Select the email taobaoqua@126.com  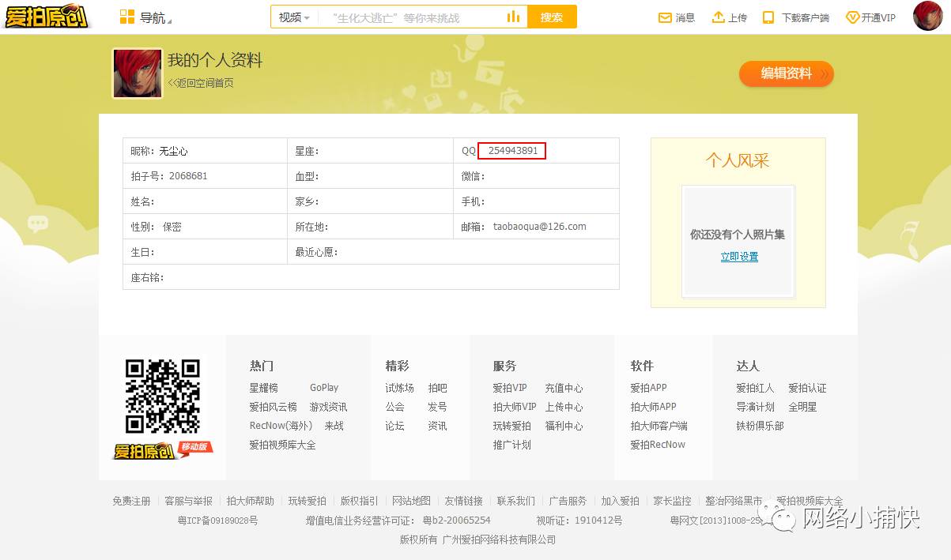[x=540, y=227]
